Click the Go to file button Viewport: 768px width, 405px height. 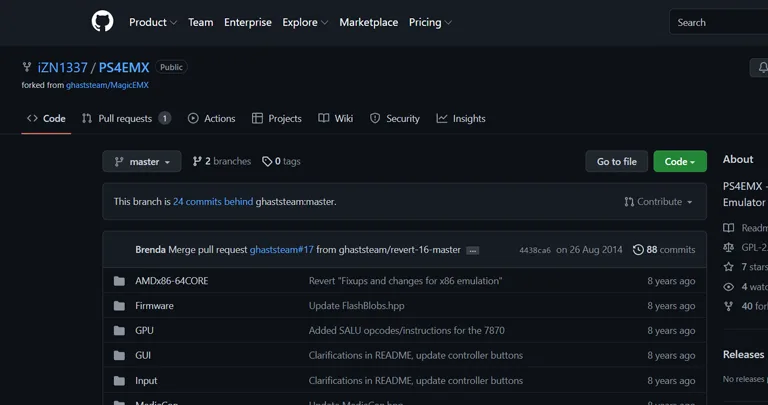tap(617, 162)
